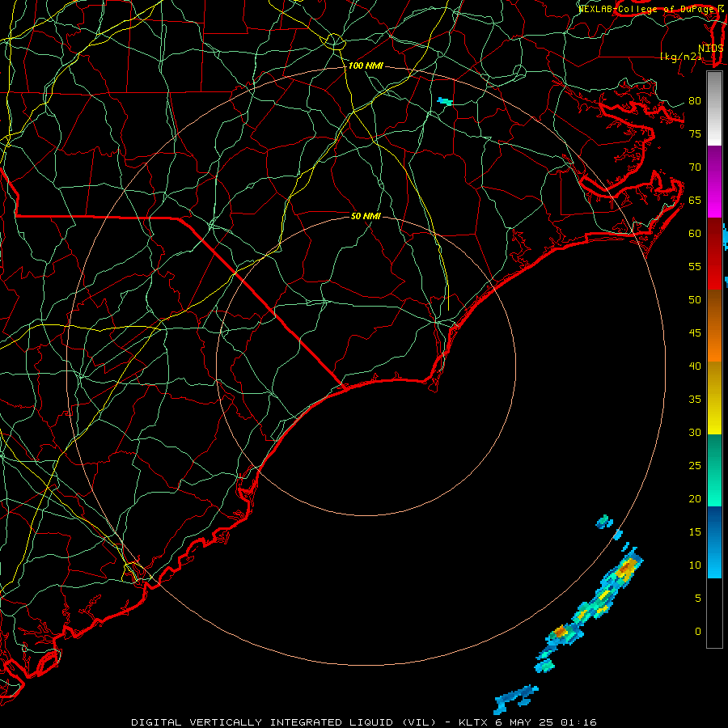
Task: Click the NEXLAB-College of DuPage credit text
Action: (647, 9)
